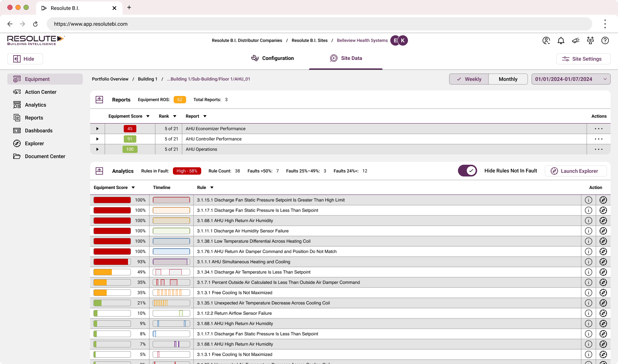Reload the browser page

tap(35, 24)
